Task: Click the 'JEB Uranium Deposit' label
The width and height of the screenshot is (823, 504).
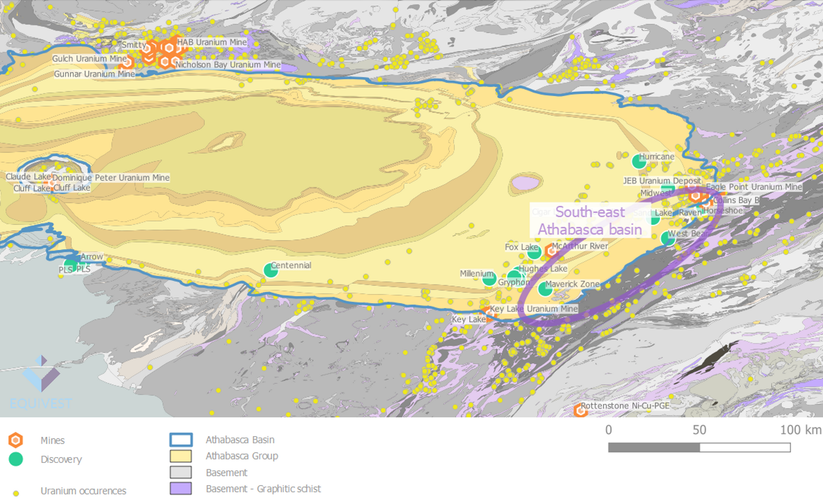Action: pos(662,181)
